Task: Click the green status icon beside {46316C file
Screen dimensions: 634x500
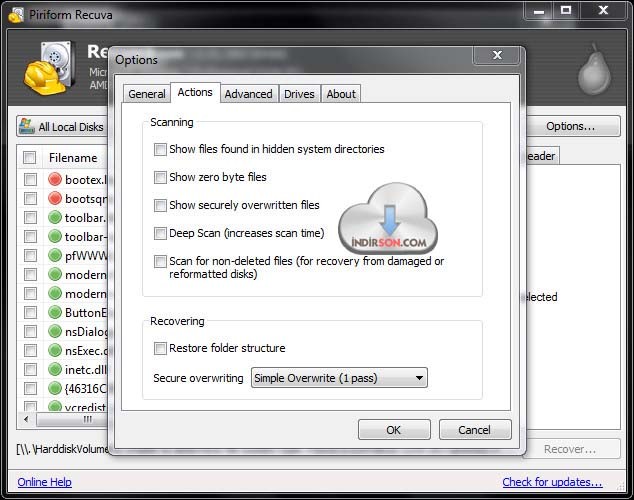Action: 55,388
